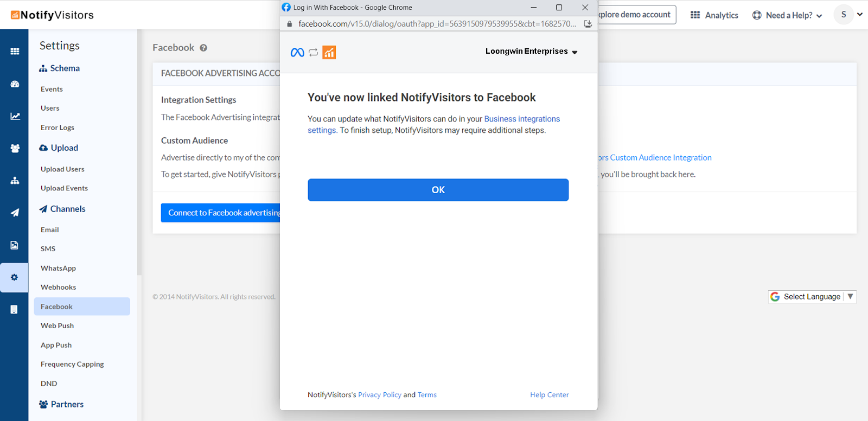868x421 pixels.
Task: Open the document receipt icon in left rail
Action: pyautogui.click(x=15, y=309)
